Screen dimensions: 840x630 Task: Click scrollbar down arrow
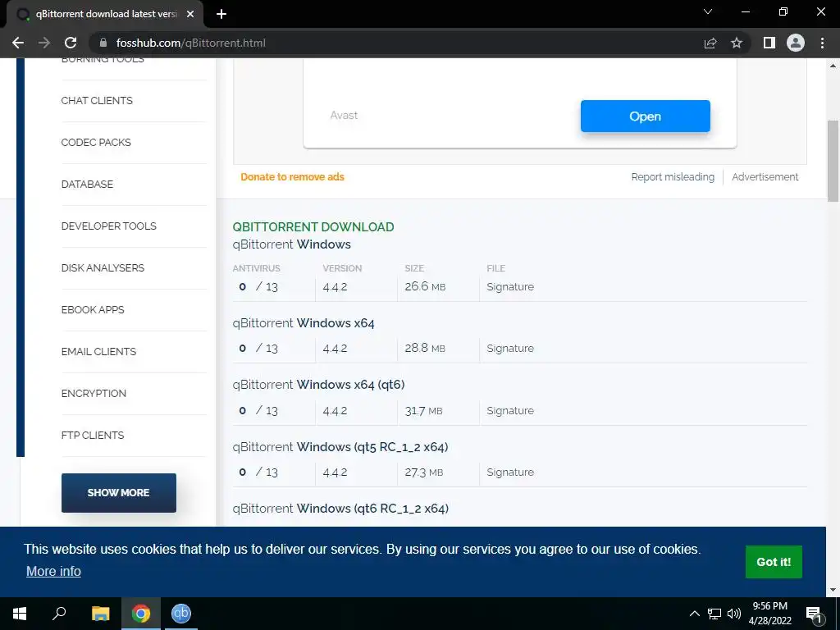[x=833, y=590]
